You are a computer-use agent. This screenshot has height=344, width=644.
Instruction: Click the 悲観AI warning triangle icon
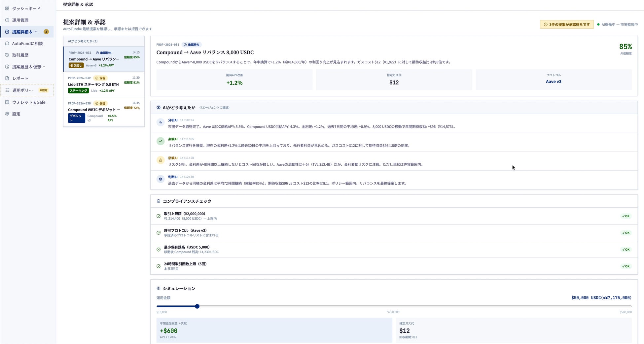point(161,160)
